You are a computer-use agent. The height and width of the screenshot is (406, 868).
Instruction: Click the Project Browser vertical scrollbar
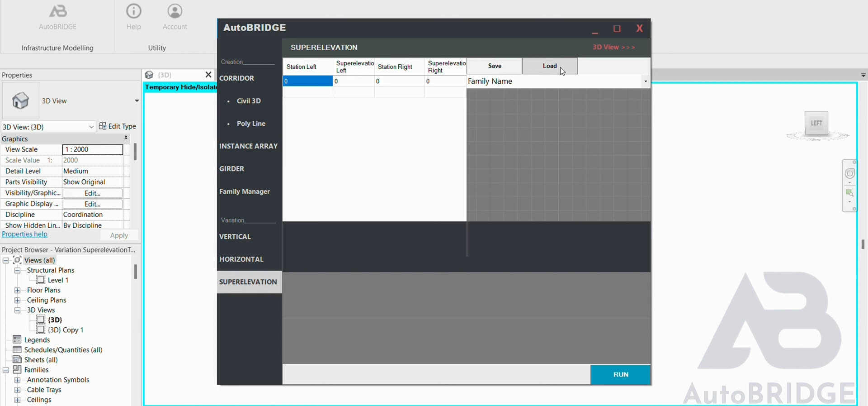point(135,272)
